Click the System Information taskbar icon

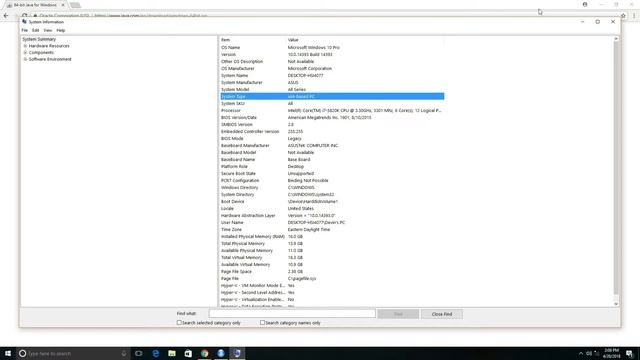pos(237,353)
